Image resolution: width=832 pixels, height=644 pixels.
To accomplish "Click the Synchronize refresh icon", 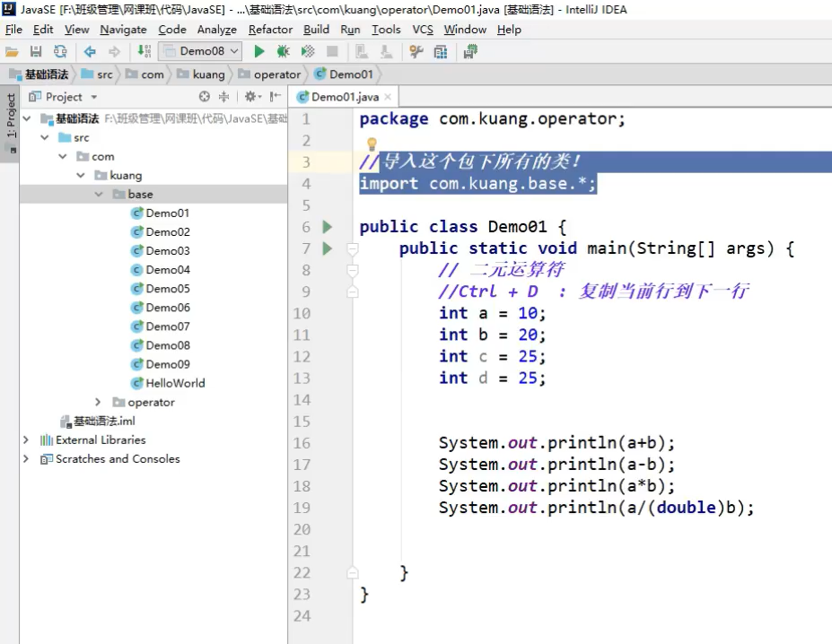I will point(59,52).
